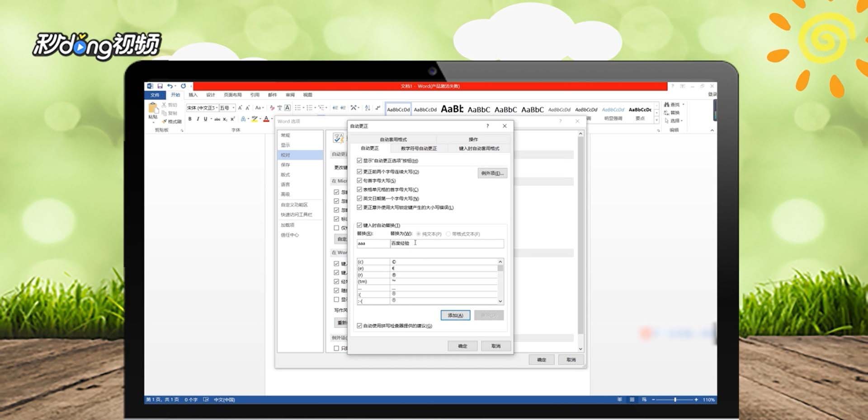Click the Paste (粘贴) clipboard icon
The height and width of the screenshot is (420, 868).
pos(153,108)
